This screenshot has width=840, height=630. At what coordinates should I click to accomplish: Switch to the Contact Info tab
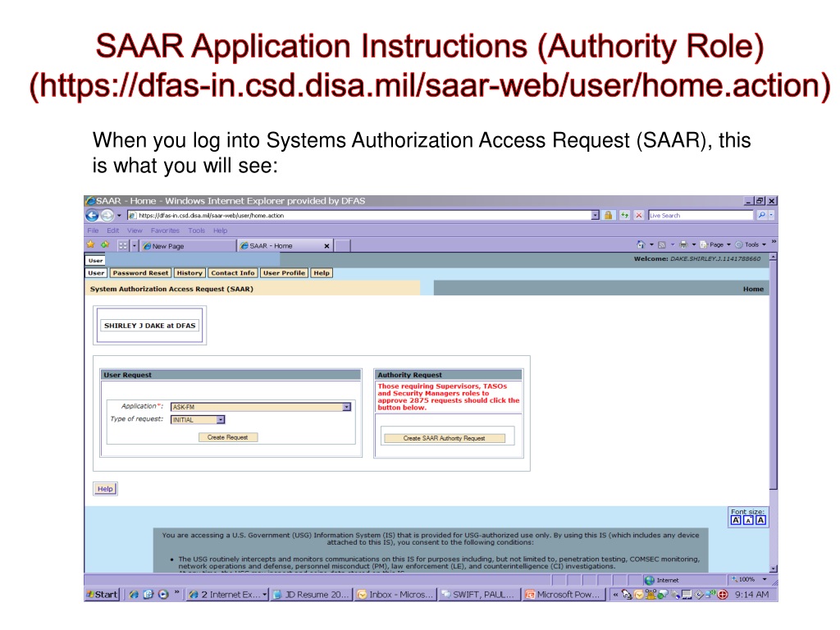pos(232,273)
